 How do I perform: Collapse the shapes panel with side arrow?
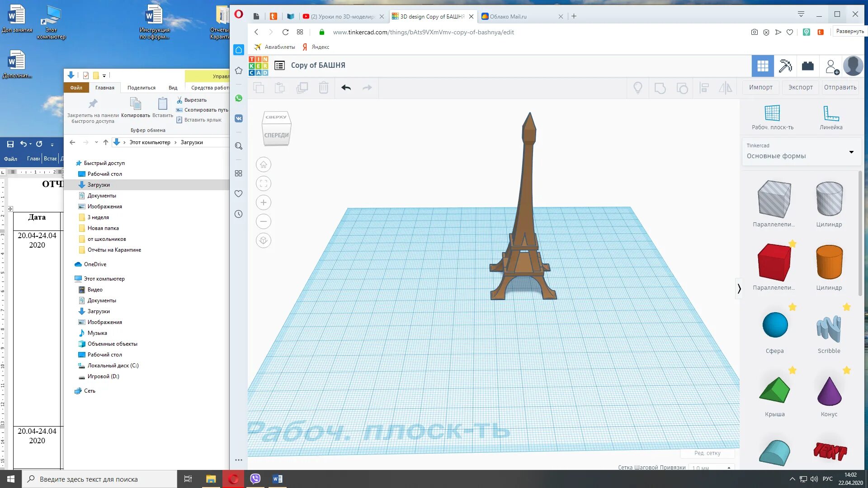click(739, 288)
